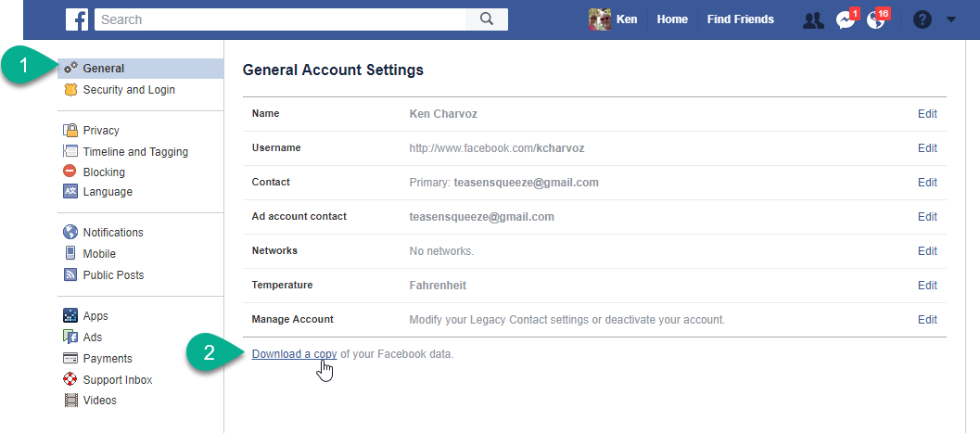Click the Privacy padlock icon
The height and width of the screenshot is (433, 980).
coord(70,130)
